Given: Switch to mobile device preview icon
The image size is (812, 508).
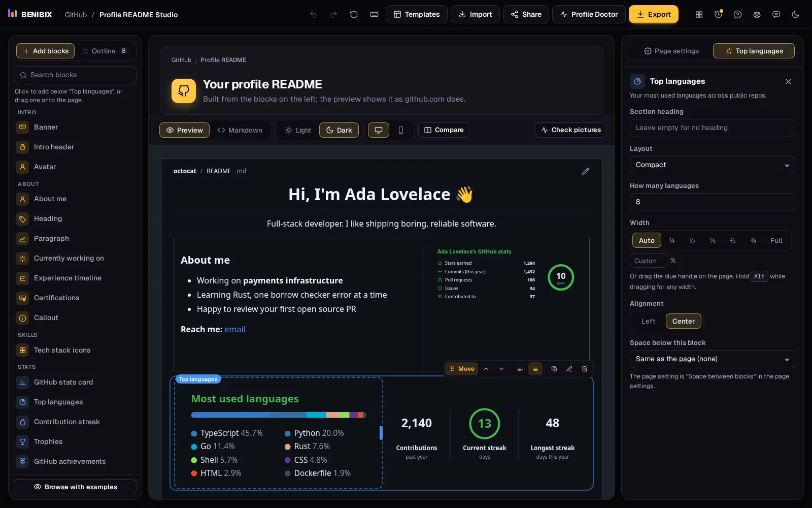Looking at the screenshot, I should coord(401,130).
